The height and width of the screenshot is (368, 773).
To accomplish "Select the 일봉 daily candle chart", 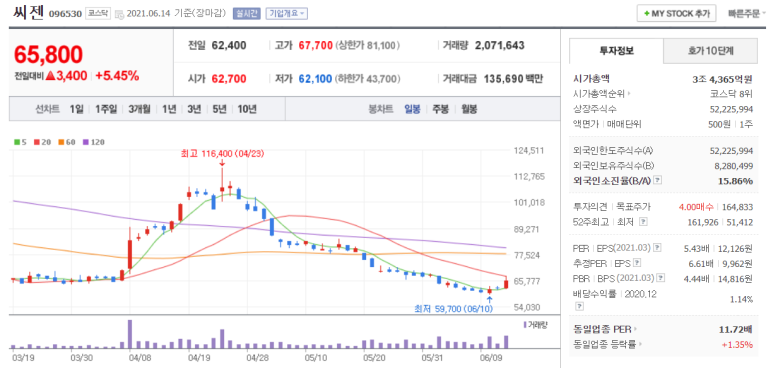I will pyautogui.click(x=412, y=109).
